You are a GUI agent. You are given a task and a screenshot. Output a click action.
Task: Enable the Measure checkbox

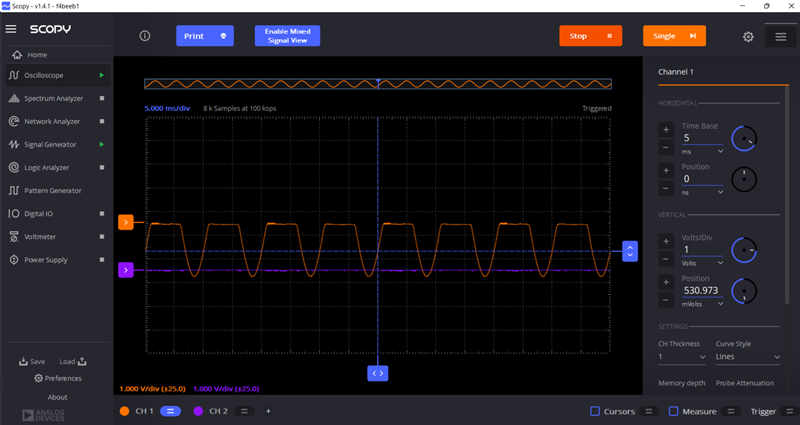[673, 411]
